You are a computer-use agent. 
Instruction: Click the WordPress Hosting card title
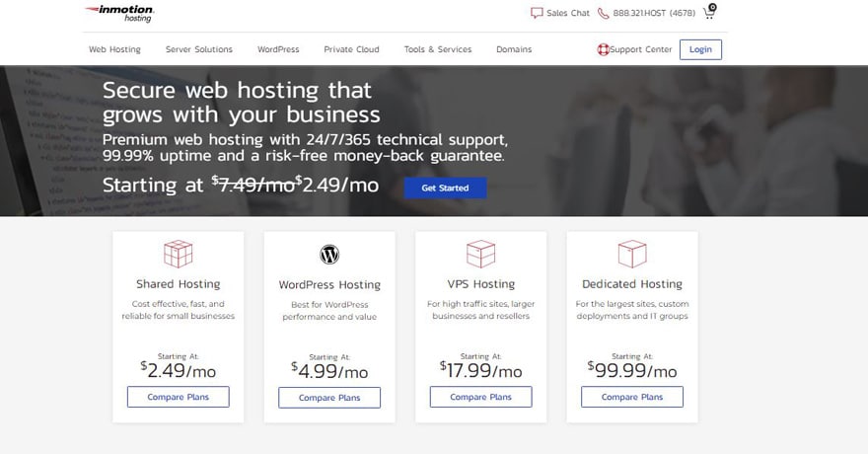(329, 284)
